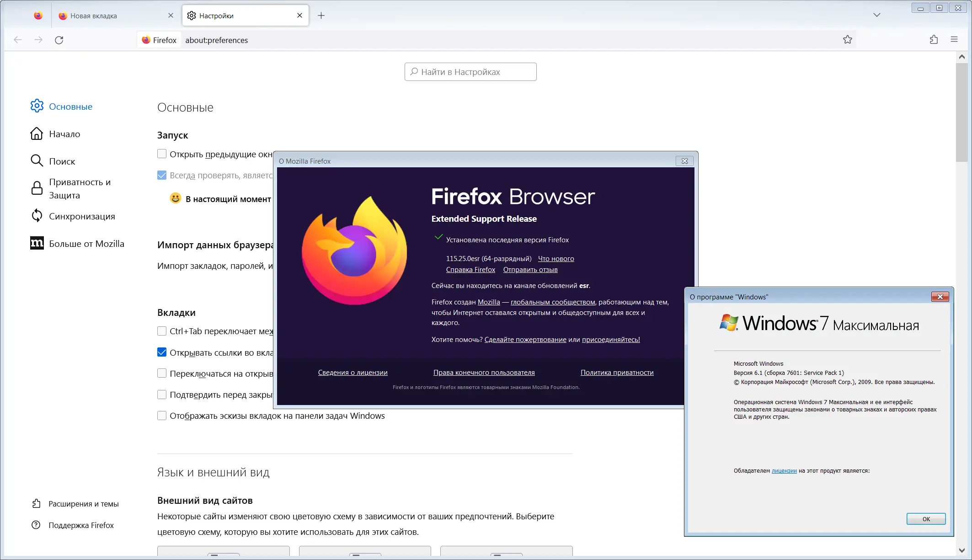The height and width of the screenshot is (560, 972).
Task: Enable tab thumbnails in Windows taskbar
Action: click(x=162, y=416)
